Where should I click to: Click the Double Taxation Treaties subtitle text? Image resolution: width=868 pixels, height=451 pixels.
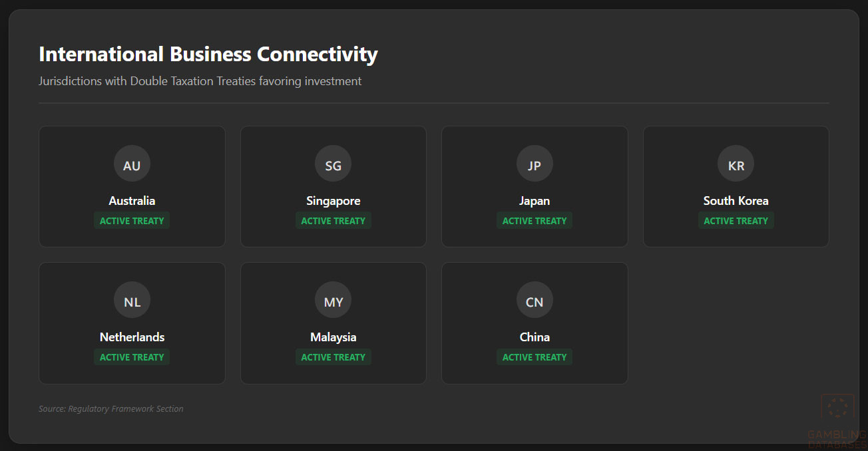point(200,81)
